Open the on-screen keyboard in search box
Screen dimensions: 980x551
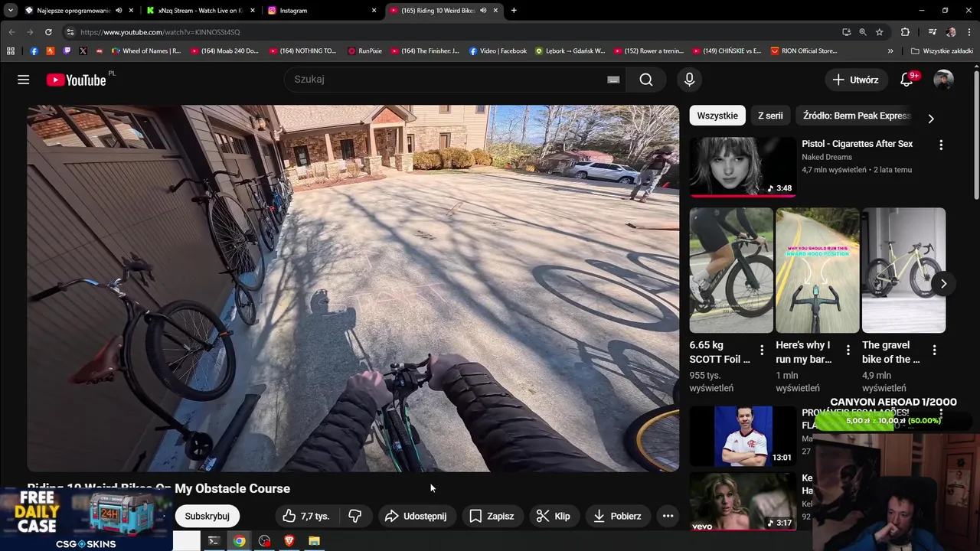pos(613,80)
